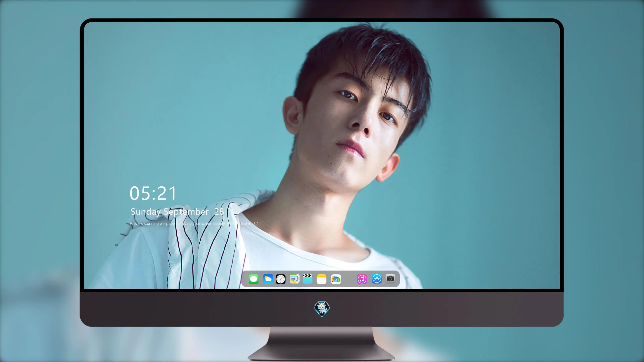Open the green Messages app in dock
The height and width of the screenshot is (362, 644).
click(254, 279)
